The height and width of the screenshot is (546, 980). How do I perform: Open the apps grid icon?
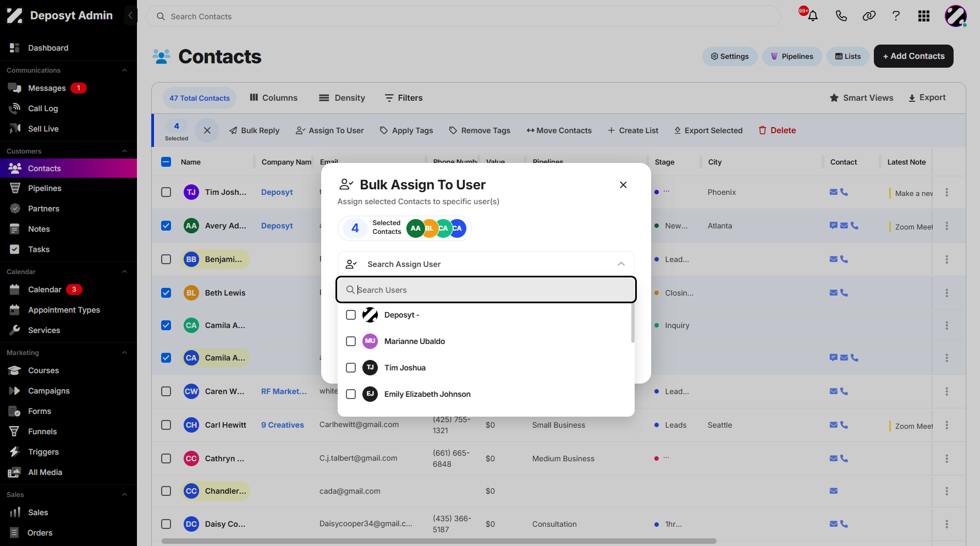924,16
